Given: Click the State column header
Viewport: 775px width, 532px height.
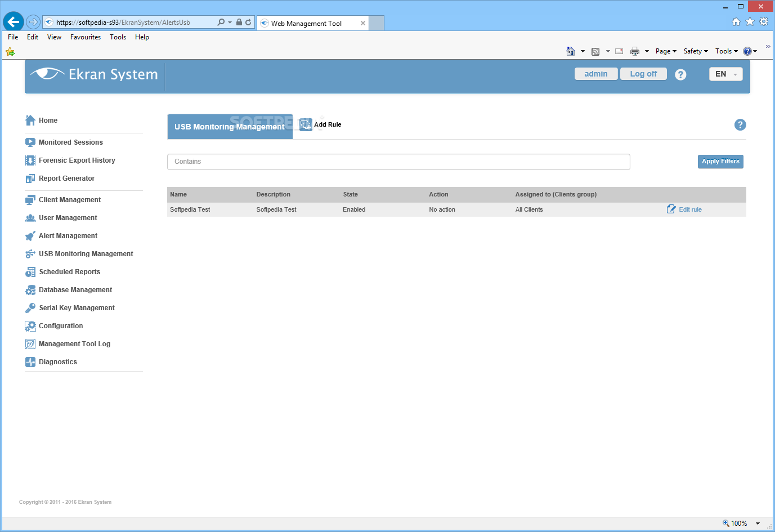Looking at the screenshot, I should click(351, 194).
